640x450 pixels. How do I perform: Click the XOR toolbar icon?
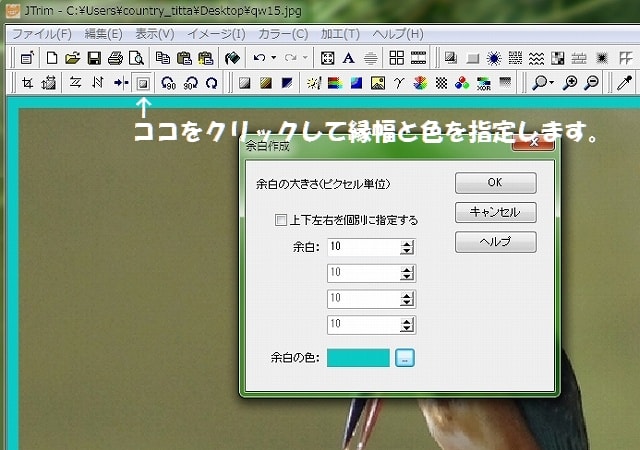tap(484, 83)
